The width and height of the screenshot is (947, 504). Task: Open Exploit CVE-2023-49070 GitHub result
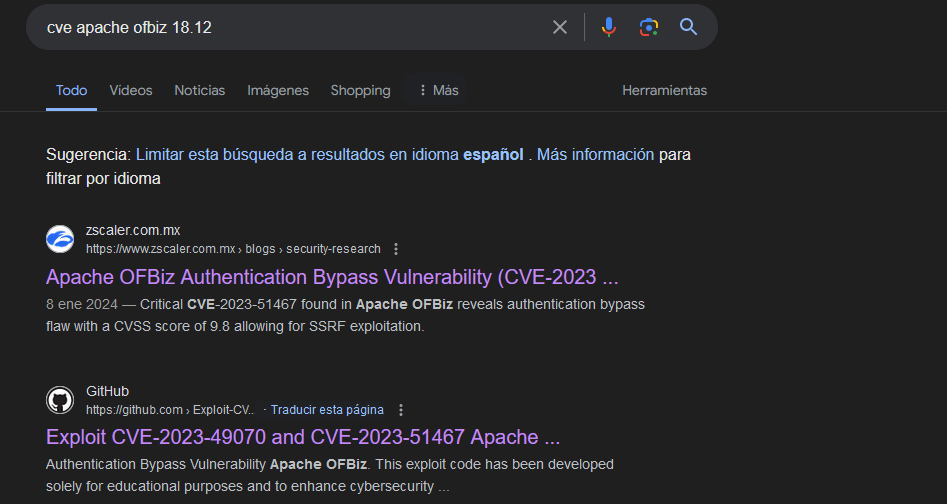coord(303,437)
